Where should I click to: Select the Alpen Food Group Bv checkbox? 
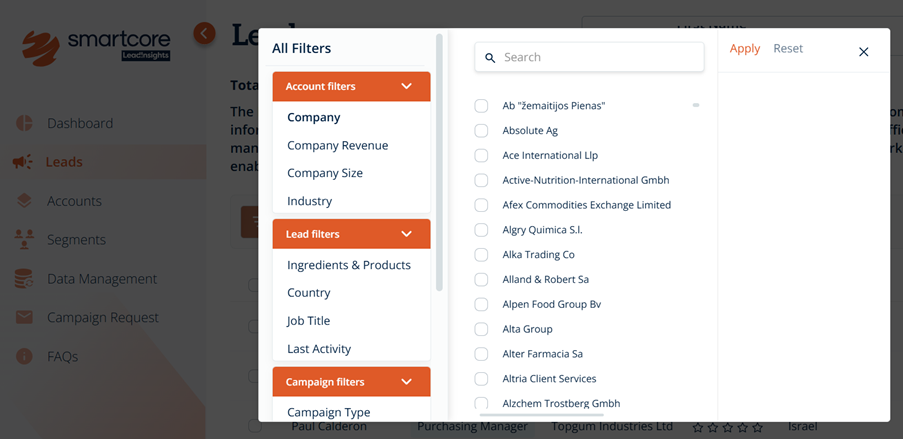[x=481, y=304]
